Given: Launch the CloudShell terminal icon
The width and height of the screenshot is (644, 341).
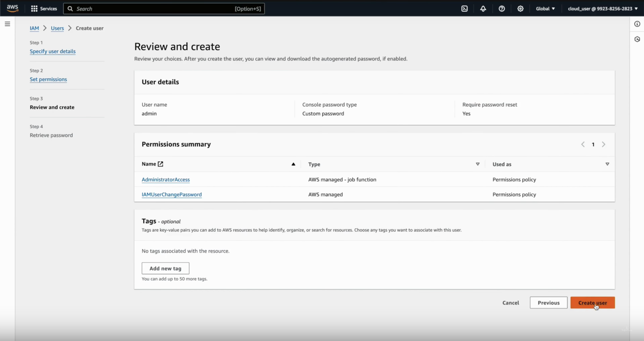Looking at the screenshot, I should [x=464, y=9].
